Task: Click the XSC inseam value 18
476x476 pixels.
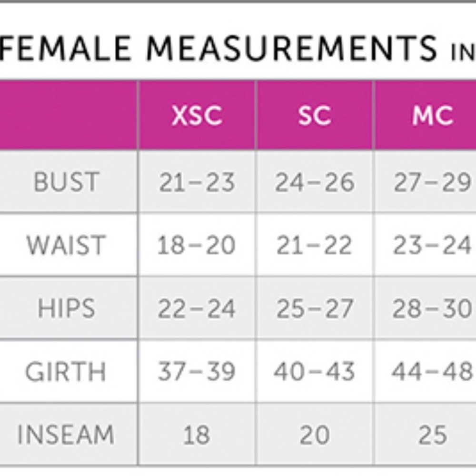Action: tap(197, 435)
